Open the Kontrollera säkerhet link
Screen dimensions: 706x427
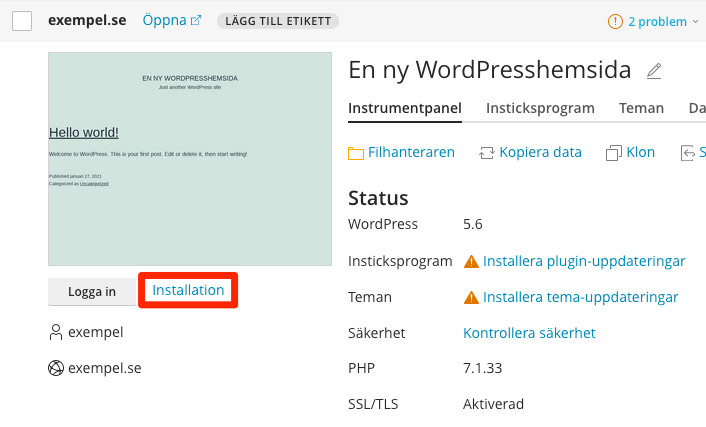pyautogui.click(x=529, y=333)
